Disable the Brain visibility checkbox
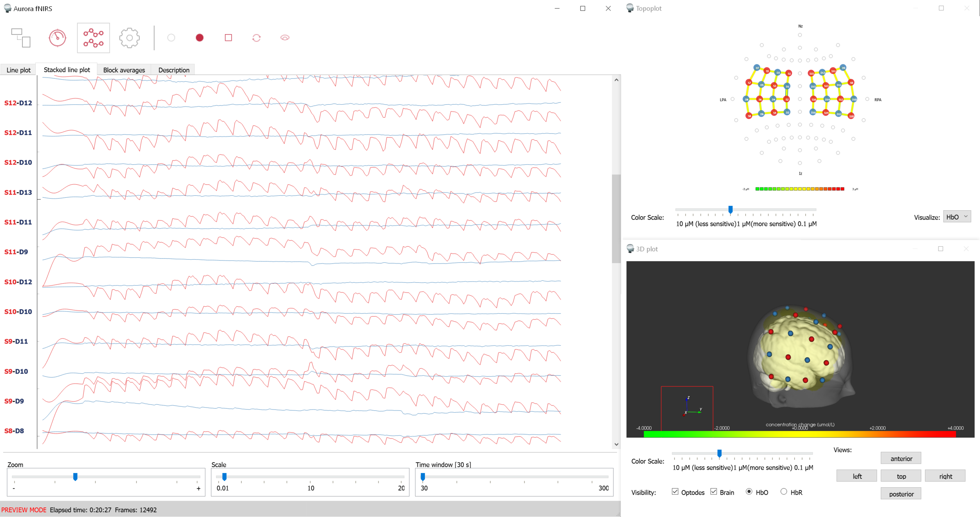This screenshot has width=980, height=517. [x=713, y=491]
